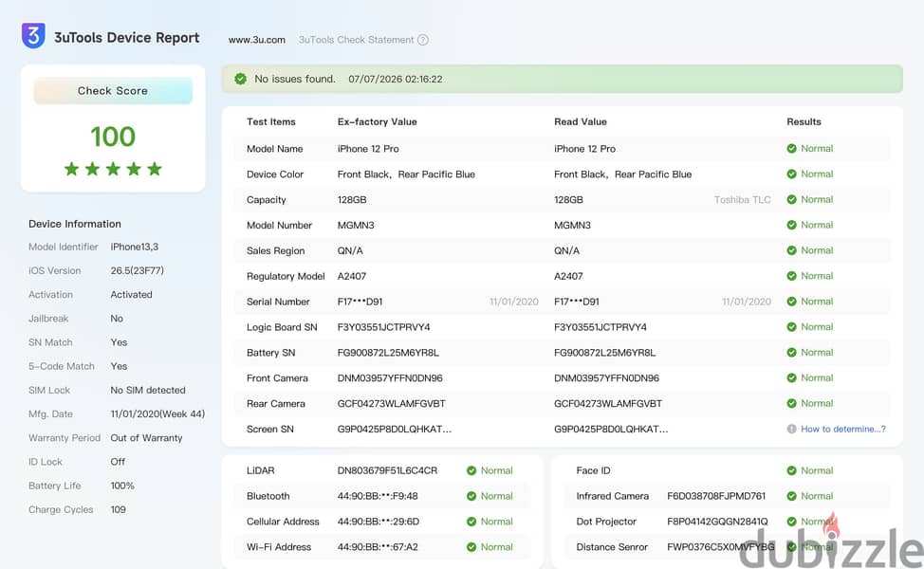Click the read value Front Black, Rear Pacific Blue
The width and height of the screenshot is (924, 569).
coord(622,174)
